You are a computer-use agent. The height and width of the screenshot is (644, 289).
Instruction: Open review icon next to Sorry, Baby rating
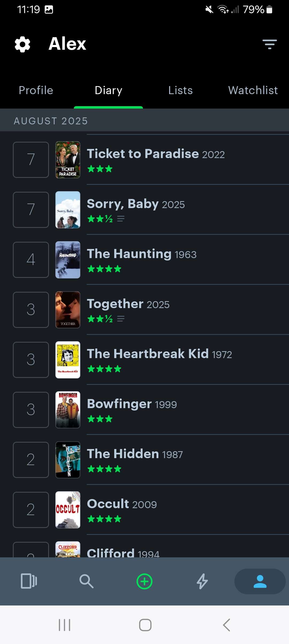pos(121,219)
